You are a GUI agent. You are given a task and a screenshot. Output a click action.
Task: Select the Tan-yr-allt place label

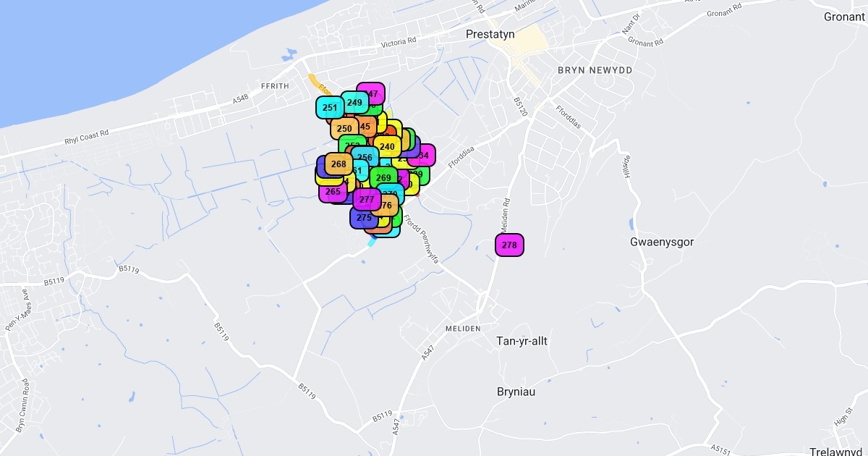pos(522,341)
